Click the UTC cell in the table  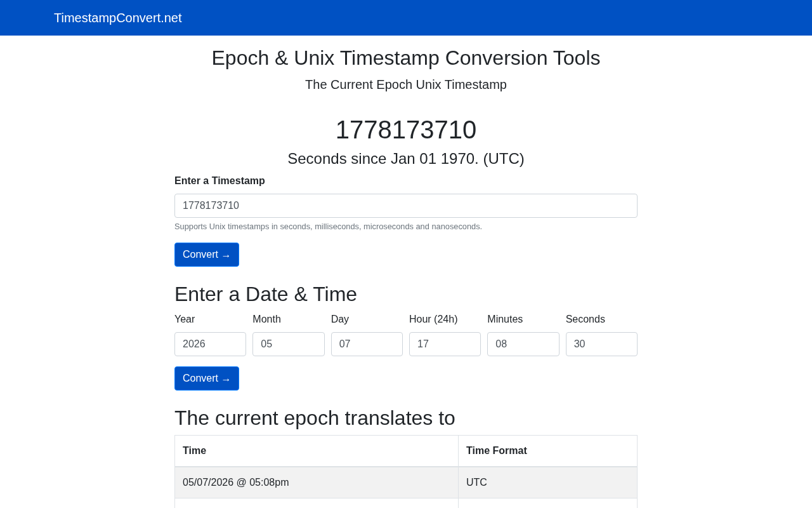[x=547, y=483]
